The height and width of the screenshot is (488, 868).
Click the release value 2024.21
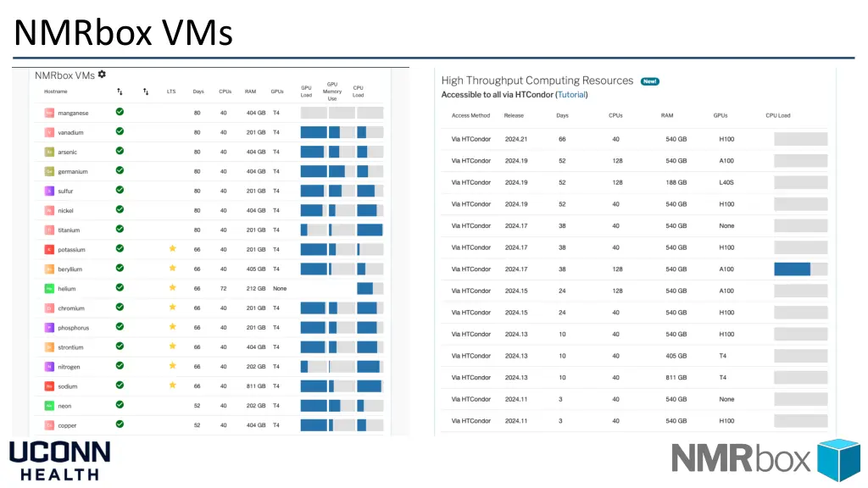pos(516,140)
